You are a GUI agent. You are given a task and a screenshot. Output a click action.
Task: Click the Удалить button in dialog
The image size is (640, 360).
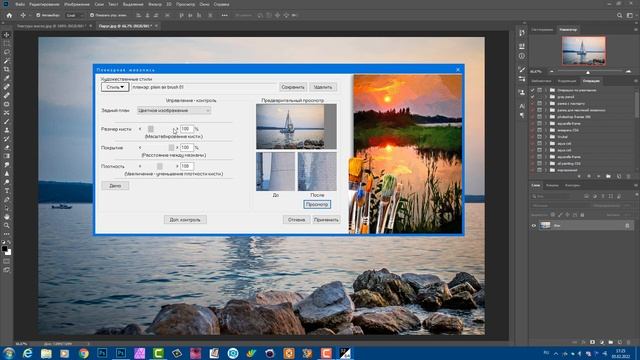point(323,87)
